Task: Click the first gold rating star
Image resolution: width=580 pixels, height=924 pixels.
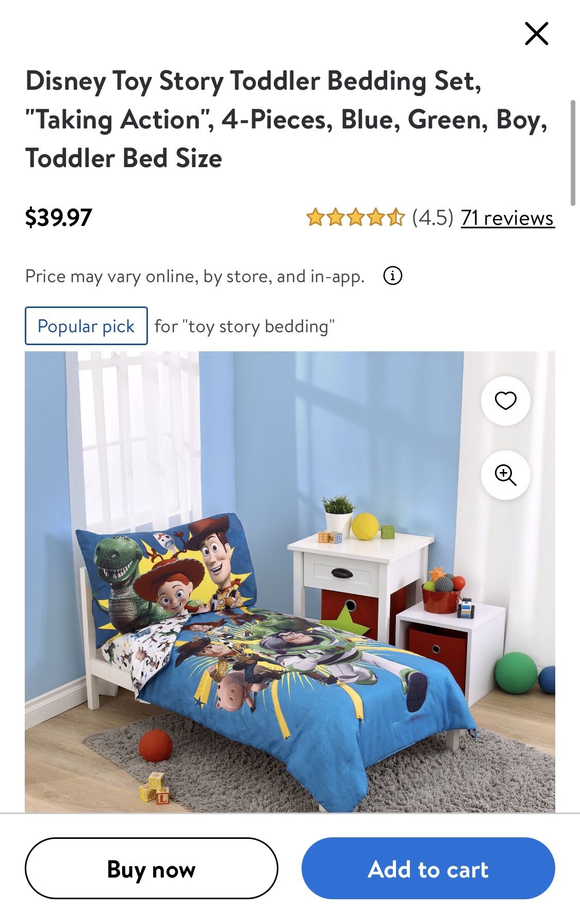Action: point(315,217)
